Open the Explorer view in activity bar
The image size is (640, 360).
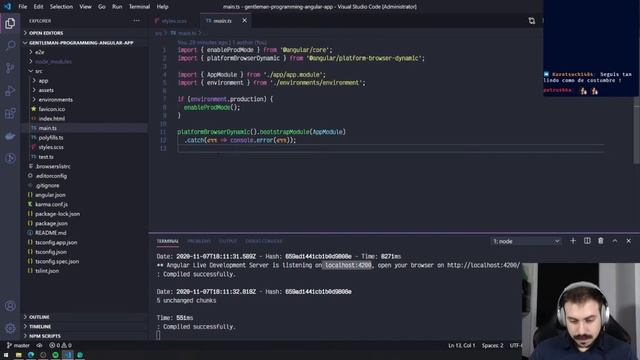click(10, 23)
